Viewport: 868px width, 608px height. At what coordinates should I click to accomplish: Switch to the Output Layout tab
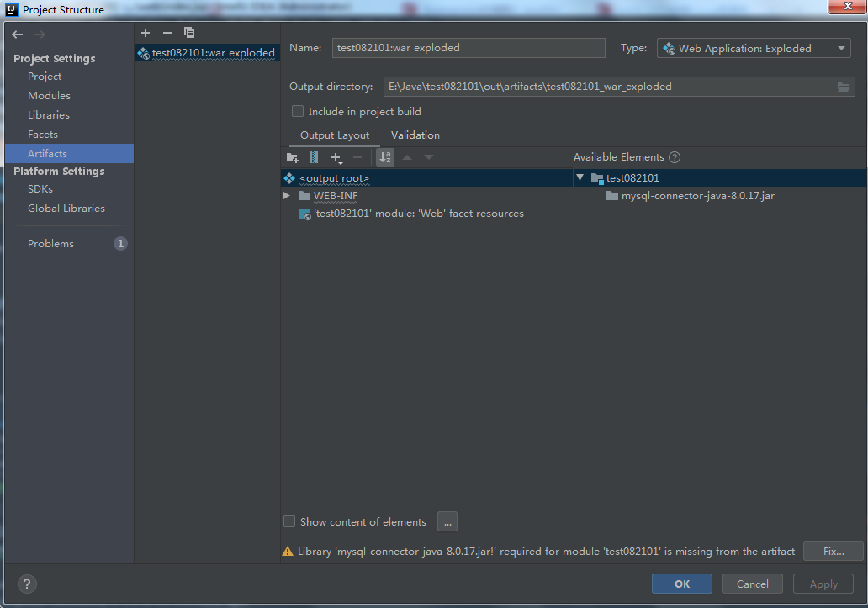(x=335, y=135)
